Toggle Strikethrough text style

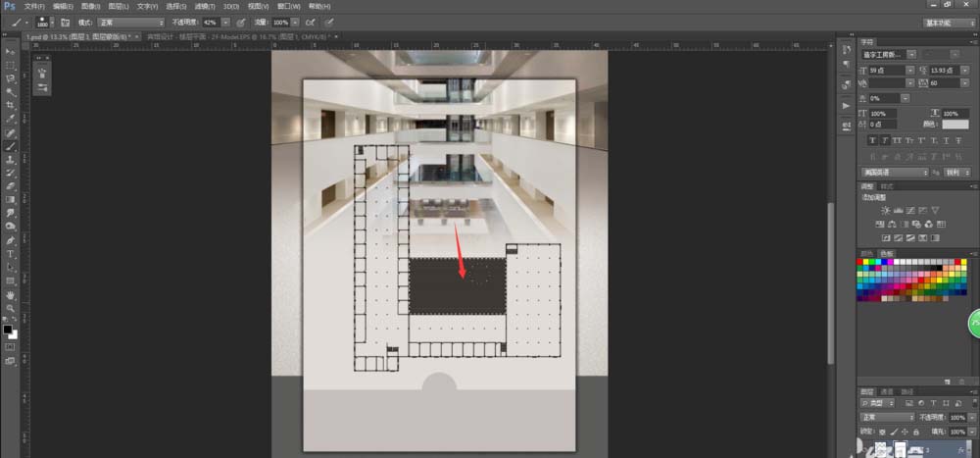[x=958, y=141]
